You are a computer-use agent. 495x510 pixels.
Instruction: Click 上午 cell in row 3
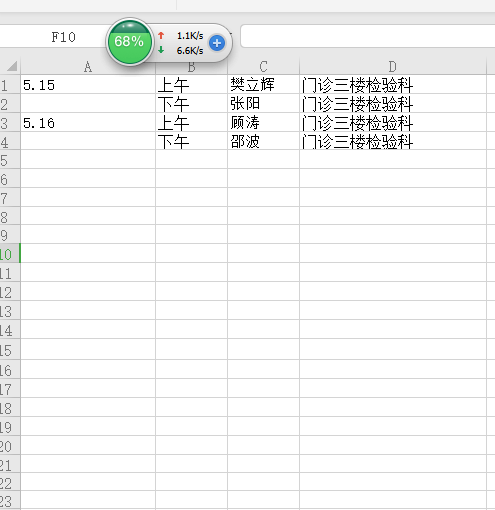click(191, 122)
